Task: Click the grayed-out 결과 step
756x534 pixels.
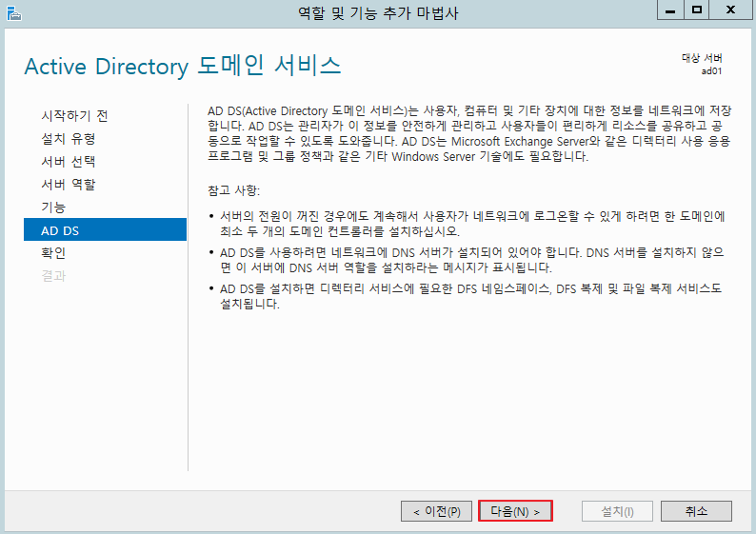Action: pos(53,276)
